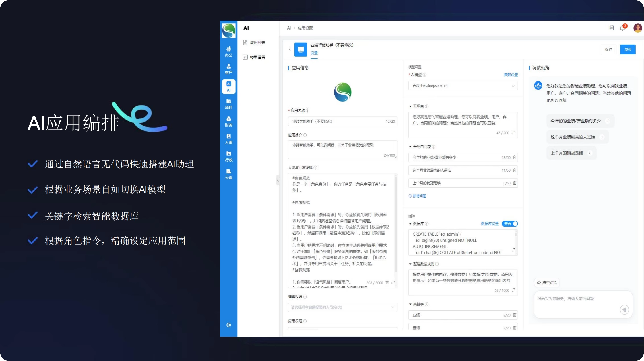The height and width of the screenshot is (361, 644).
Task: Open the notification bell icon
Action: point(622,28)
